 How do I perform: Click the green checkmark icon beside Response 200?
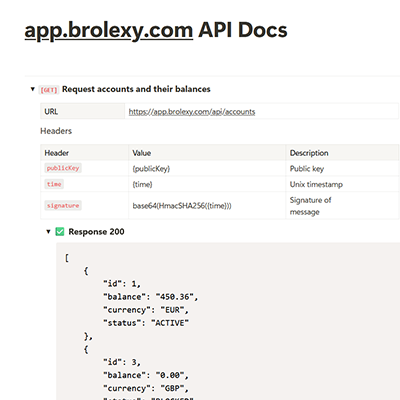60,232
